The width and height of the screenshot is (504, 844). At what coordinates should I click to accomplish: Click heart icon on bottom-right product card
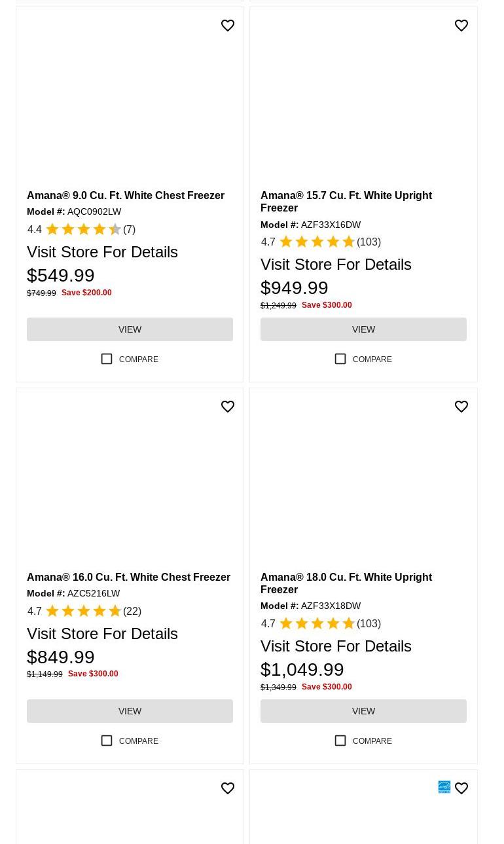click(461, 788)
